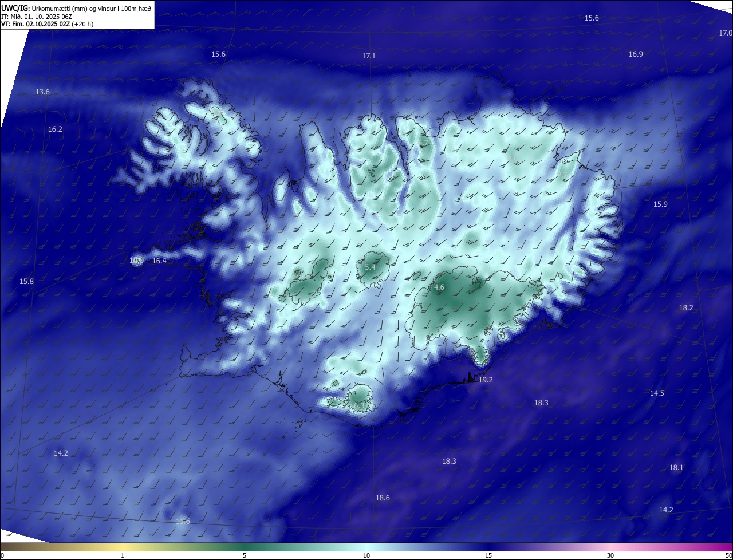Click the map title line starting UWC/IG
Viewport: 733px width, 560px height.
(76, 8)
